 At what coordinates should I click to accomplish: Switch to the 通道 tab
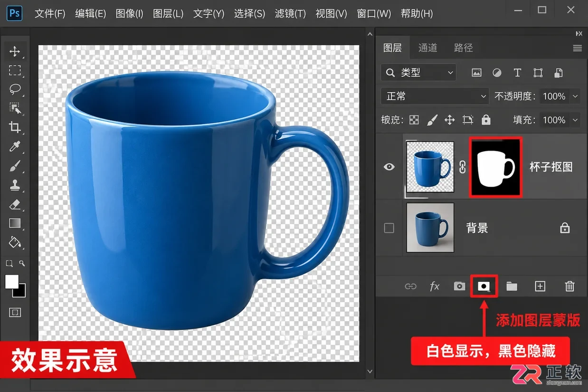tap(427, 48)
